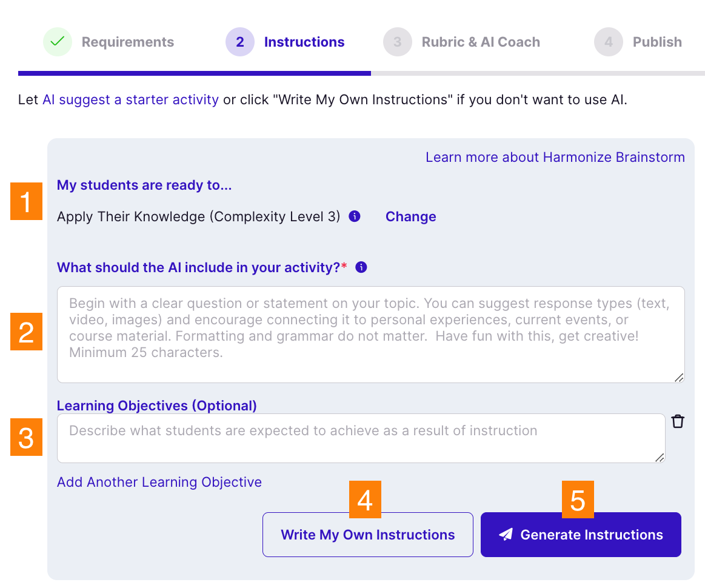Delete the learning objective with trash icon

678,421
